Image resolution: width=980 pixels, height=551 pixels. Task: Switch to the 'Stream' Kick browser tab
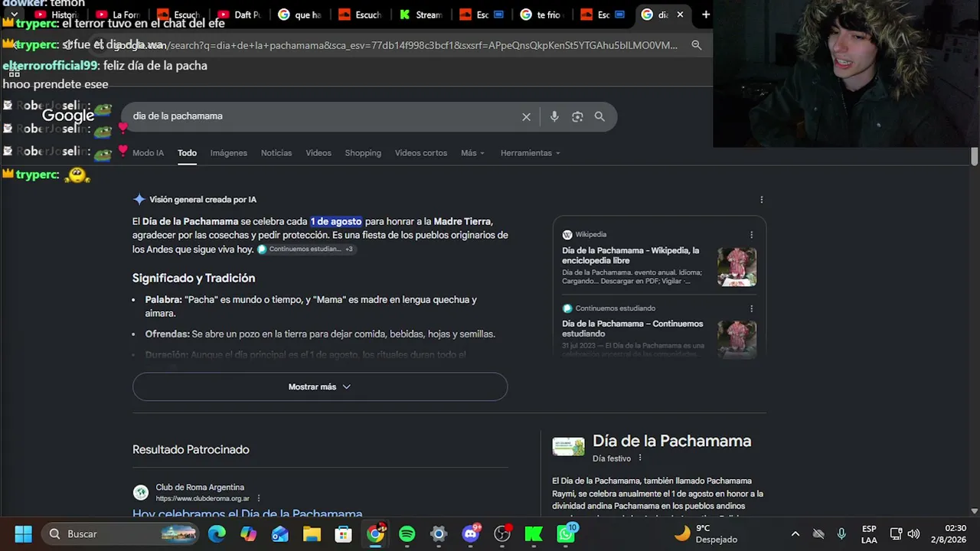pyautogui.click(x=423, y=15)
